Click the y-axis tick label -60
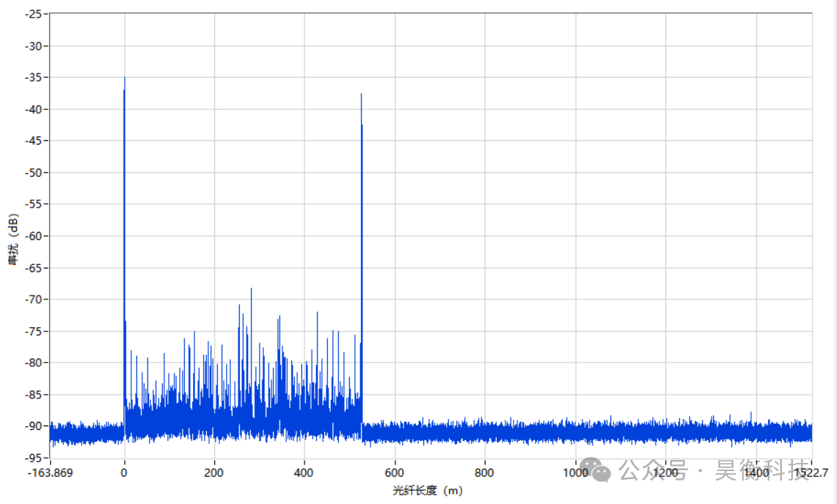The image size is (837, 504). pyautogui.click(x=34, y=236)
